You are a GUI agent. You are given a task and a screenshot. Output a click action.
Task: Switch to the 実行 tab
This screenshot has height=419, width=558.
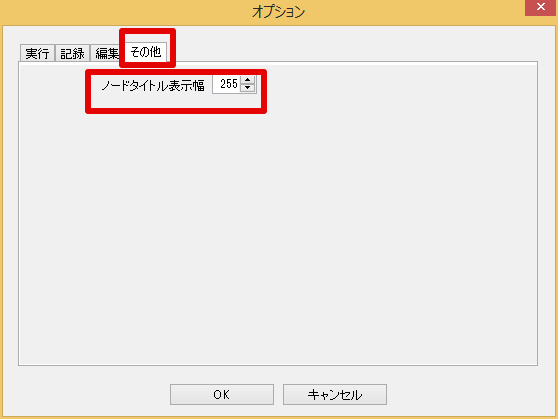tap(37, 53)
